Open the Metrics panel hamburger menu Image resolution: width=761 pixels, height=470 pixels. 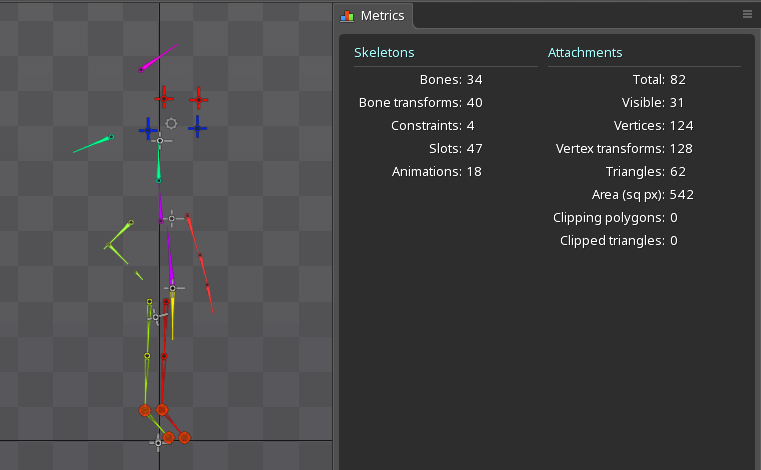[747, 14]
